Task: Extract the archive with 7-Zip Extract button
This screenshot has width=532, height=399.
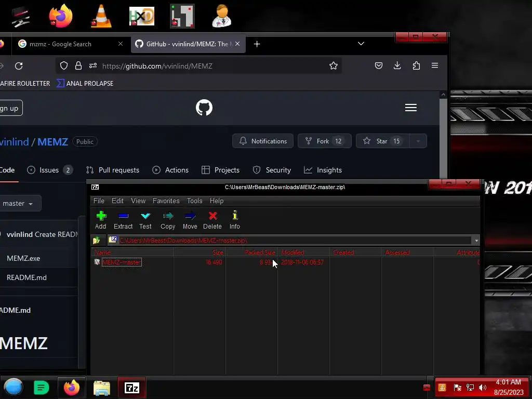Action: pyautogui.click(x=123, y=220)
